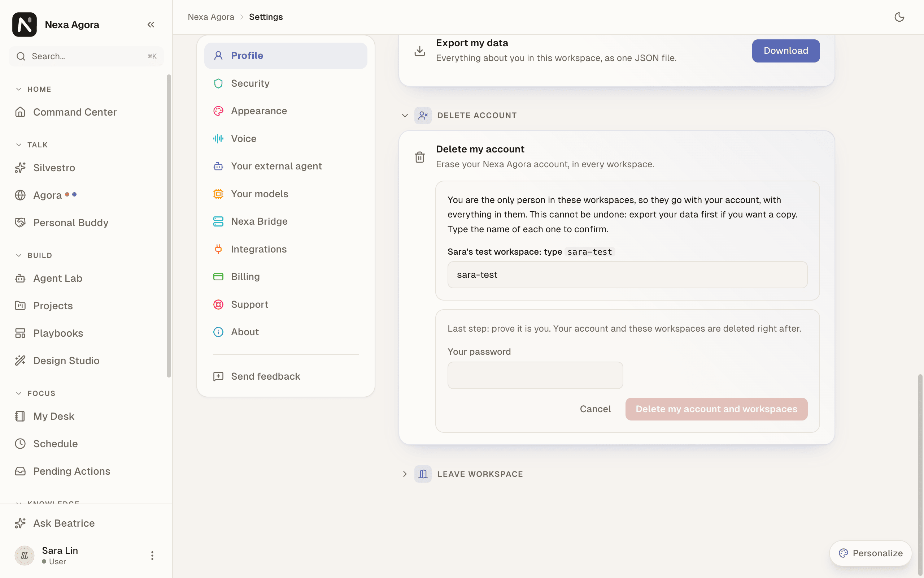The image size is (924, 578).
Task: Open Playbooks in sidebar
Action: point(86,333)
